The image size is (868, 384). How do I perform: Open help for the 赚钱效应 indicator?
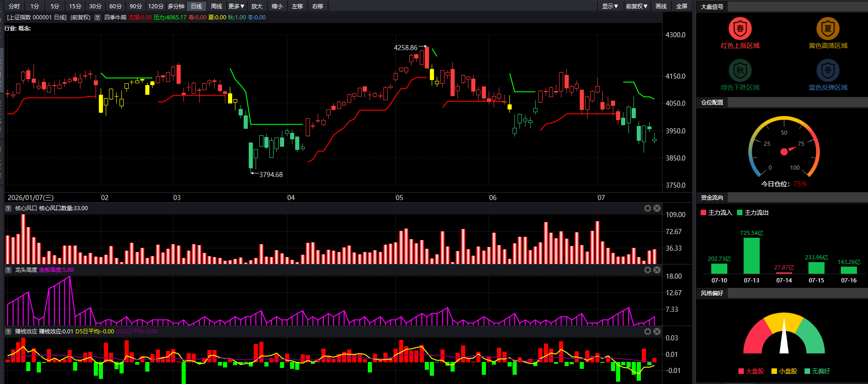[8, 332]
